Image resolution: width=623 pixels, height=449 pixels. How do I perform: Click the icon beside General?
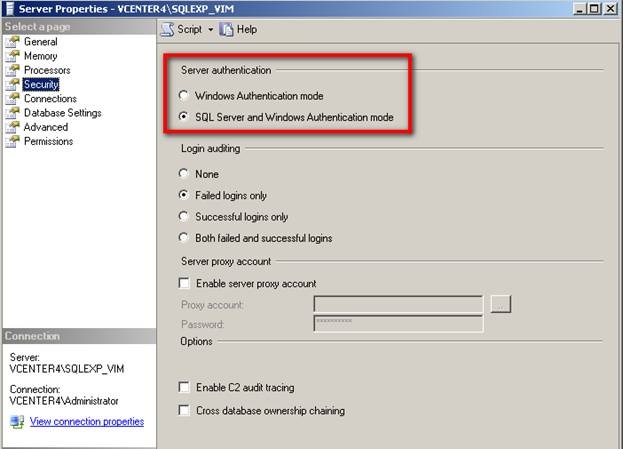tap(12, 41)
